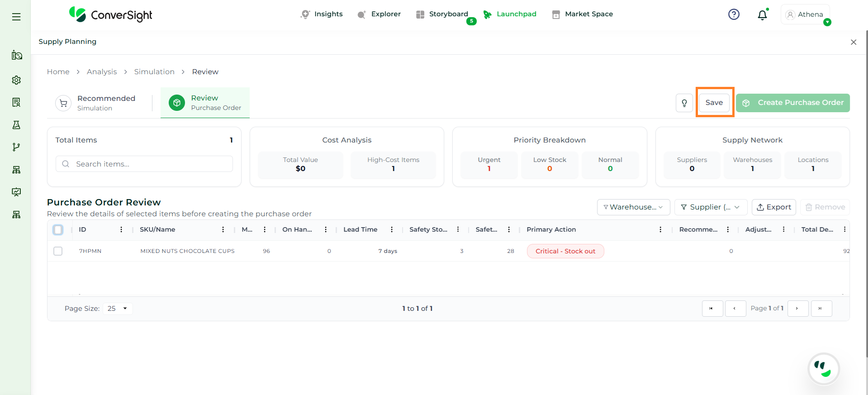Open Insights in top navigation
Image resolution: width=868 pixels, height=395 pixels.
[322, 14]
